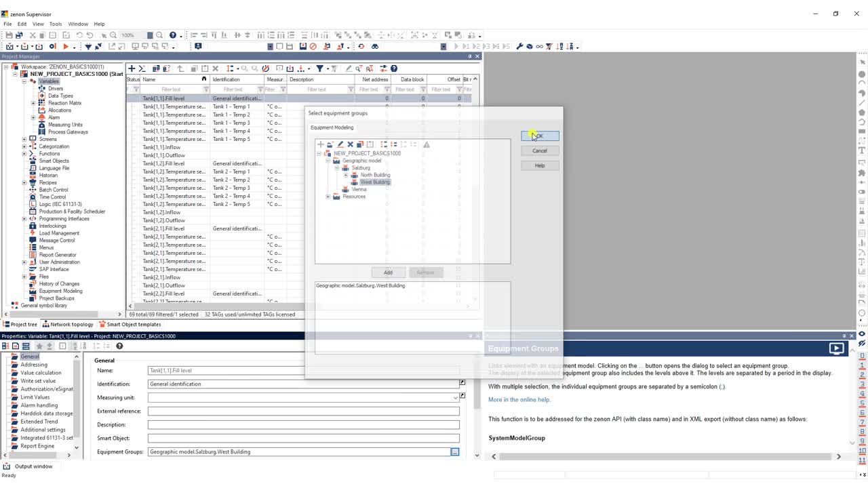
Task: Expand Resources node in dialog tree
Action: click(x=328, y=197)
